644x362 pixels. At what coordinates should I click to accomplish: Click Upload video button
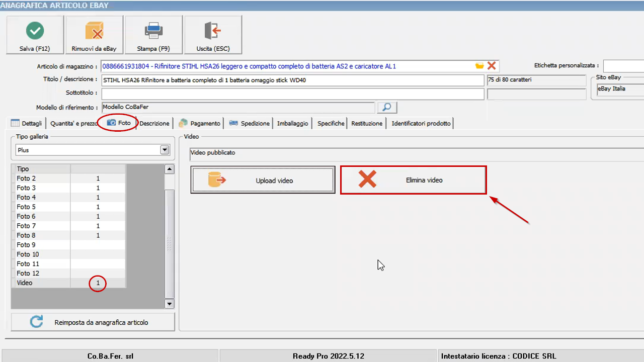click(x=263, y=180)
